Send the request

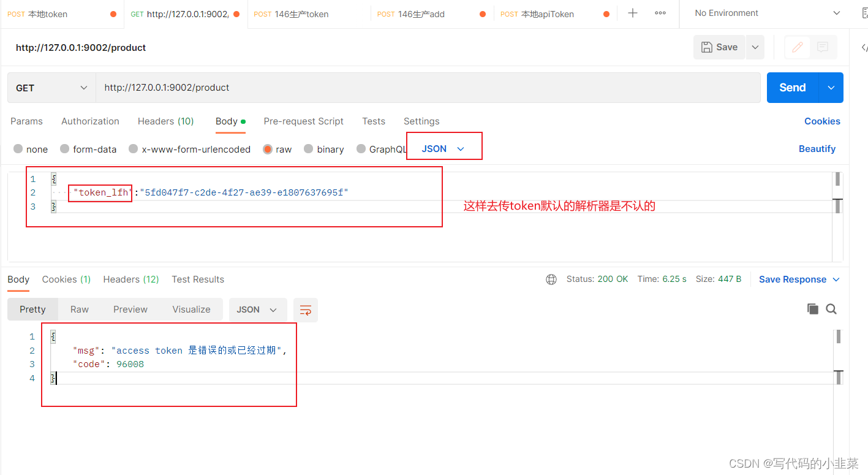point(791,87)
